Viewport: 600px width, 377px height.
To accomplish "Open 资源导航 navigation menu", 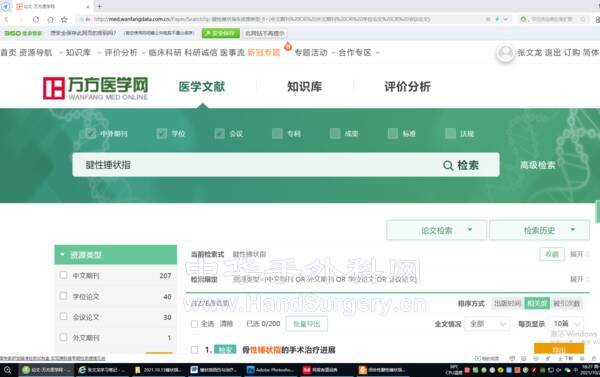I will (36, 52).
